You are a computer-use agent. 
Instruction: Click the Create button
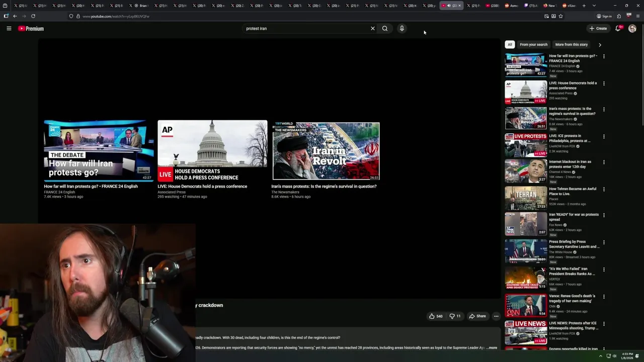(x=599, y=29)
